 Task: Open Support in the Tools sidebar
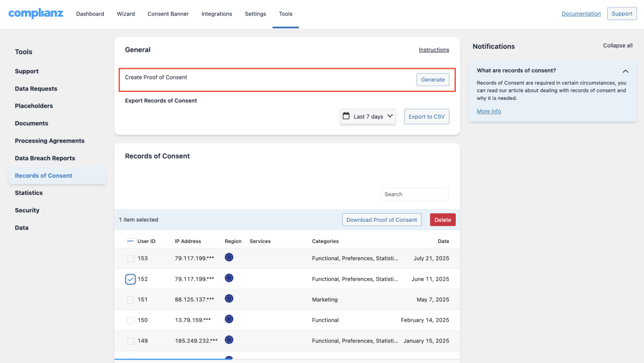pyautogui.click(x=27, y=71)
